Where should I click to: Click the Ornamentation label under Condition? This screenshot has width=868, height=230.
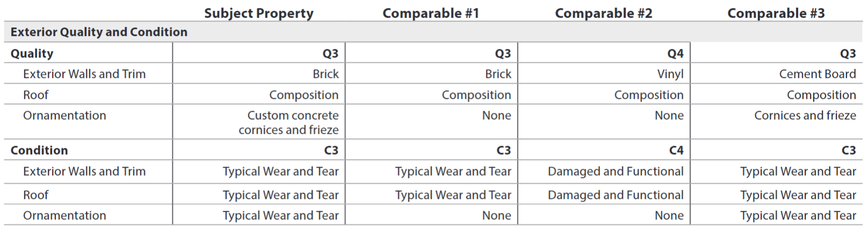pos(64,215)
